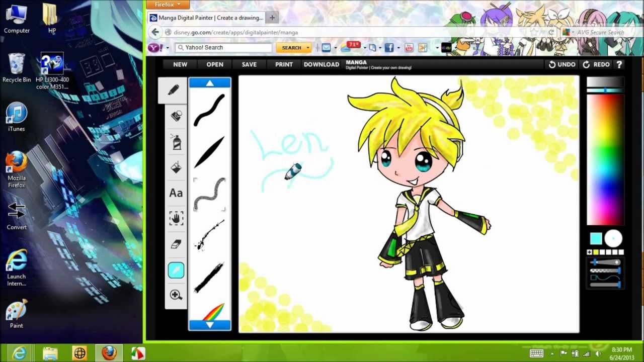Open the painter help question mark
The height and width of the screenshot is (362, 644).
coord(619,64)
